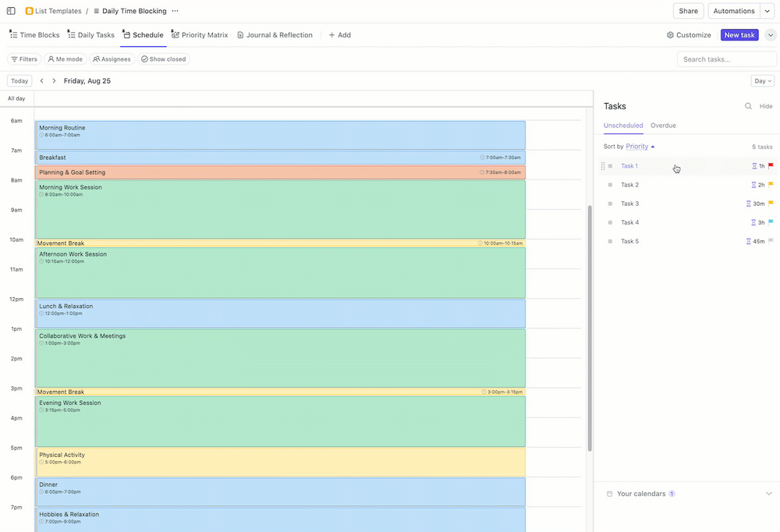The height and width of the screenshot is (532, 780).
Task: Click the hourglass time estimate on Task 2
Action: pyautogui.click(x=753, y=185)
